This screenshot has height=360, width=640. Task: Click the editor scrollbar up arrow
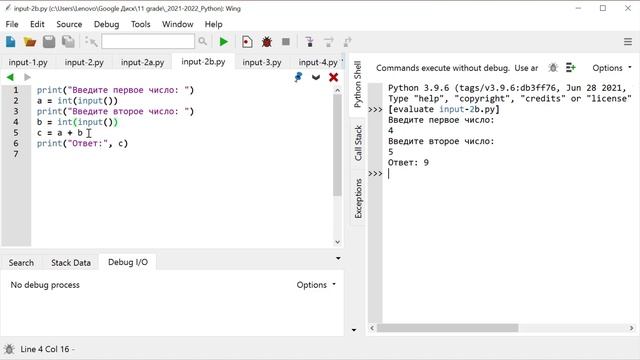338,90
